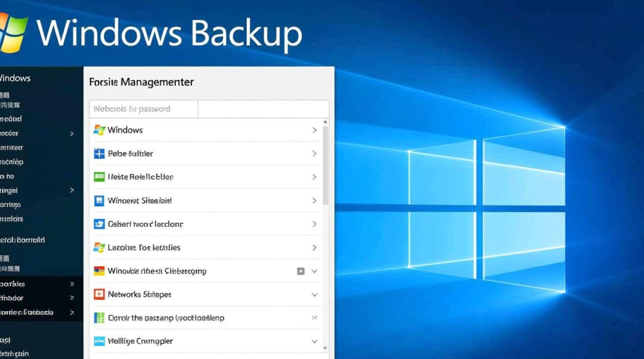This screenshot has height=359, width=644.
Task: Expand the fourth sidebar item's arrow
Action: click(x=72, y=134)
